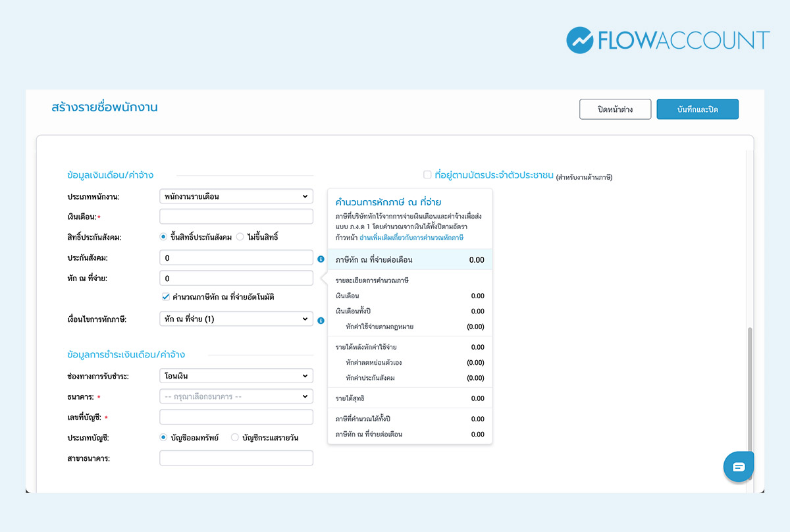
Task: Click หักค่าลดหย่อนตัวเอง row
Action: tap(409, 362)
